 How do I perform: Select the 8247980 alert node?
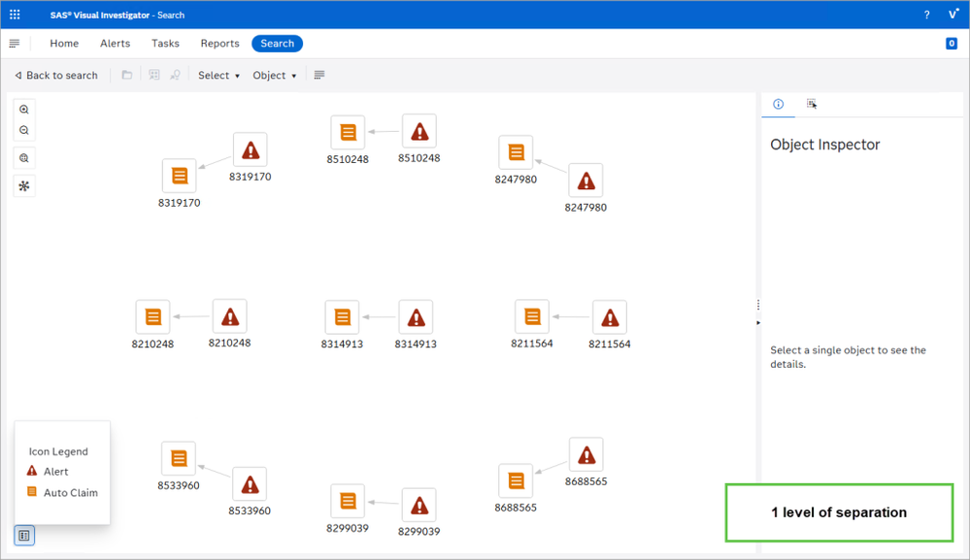point(585,181)
